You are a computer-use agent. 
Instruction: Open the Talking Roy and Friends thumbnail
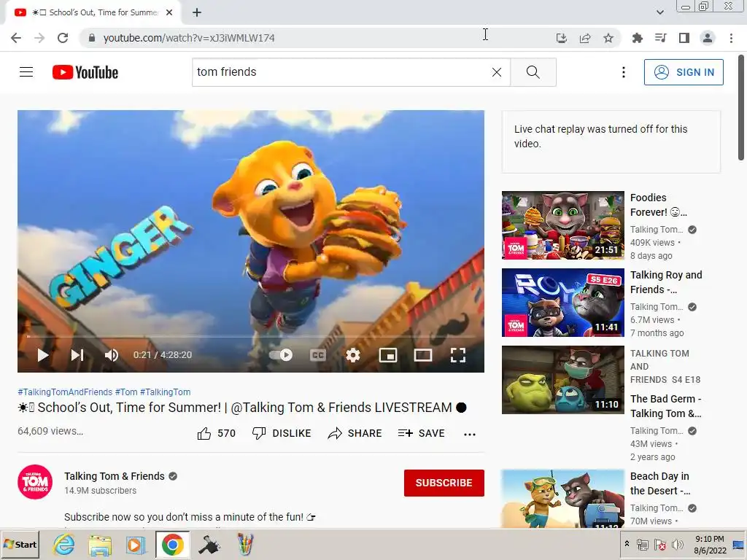click(x=562, y=303)
